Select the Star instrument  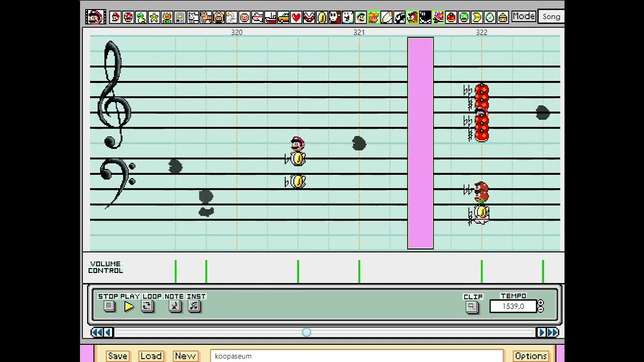coord(154,18)
